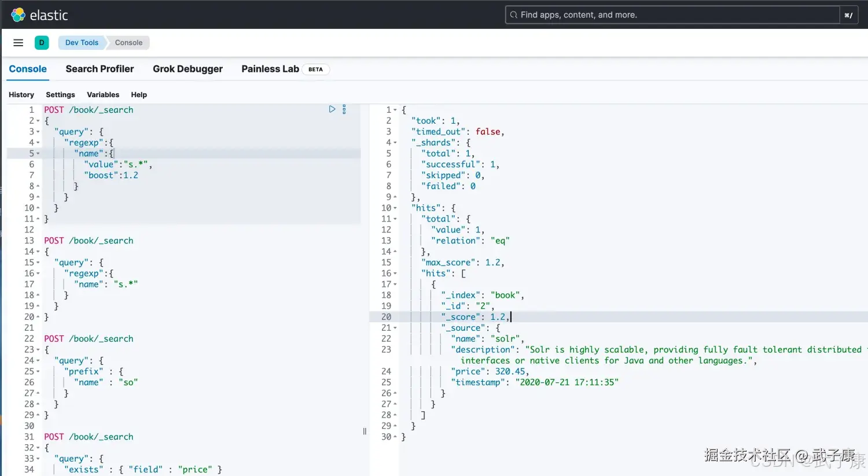The width and height of the screenshot is (868, 476).
Task: Click the Dev Tools breadcrumb link
Action: point(81,42)
